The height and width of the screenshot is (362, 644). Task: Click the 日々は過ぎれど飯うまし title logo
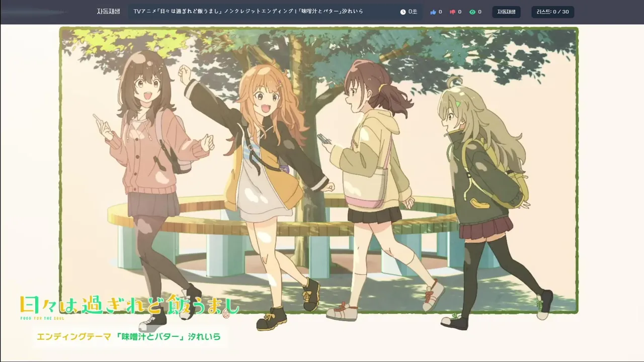click(x=130, y=306)
